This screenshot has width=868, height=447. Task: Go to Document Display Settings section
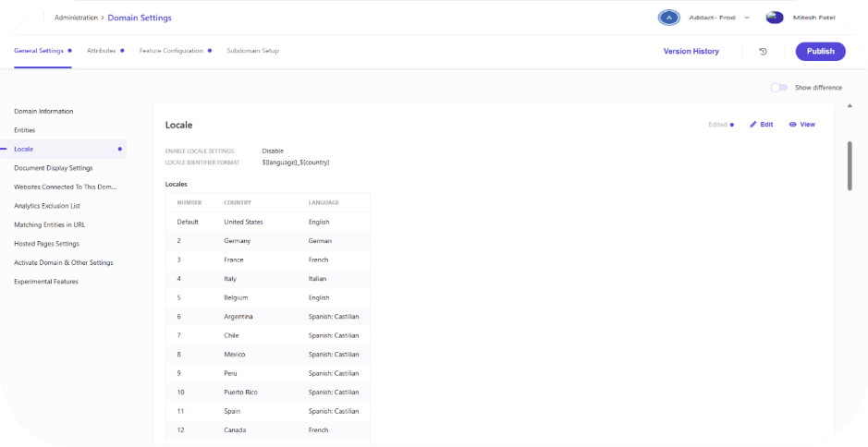pyautogui.click(x=54, y=168)
